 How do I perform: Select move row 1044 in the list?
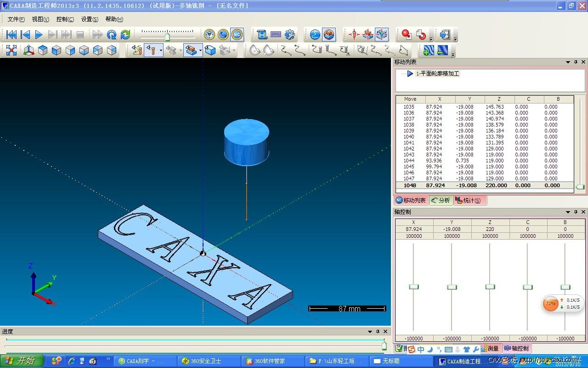(485, 161)
